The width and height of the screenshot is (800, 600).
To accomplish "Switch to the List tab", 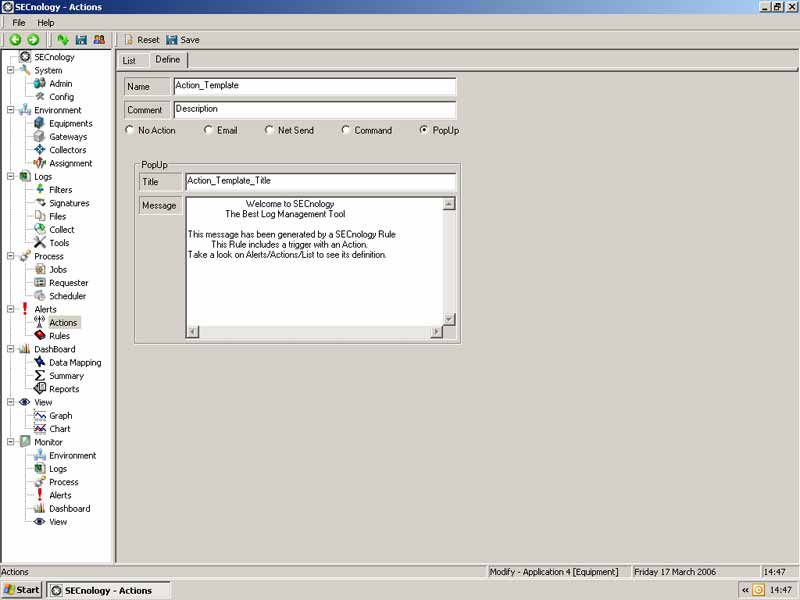I will click(129, 61).
